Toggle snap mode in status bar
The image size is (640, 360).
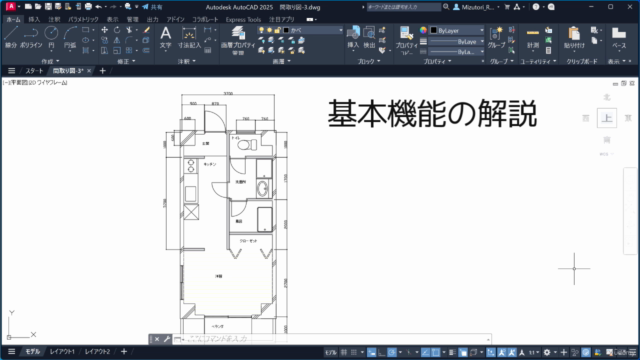[x=354, y=352]
